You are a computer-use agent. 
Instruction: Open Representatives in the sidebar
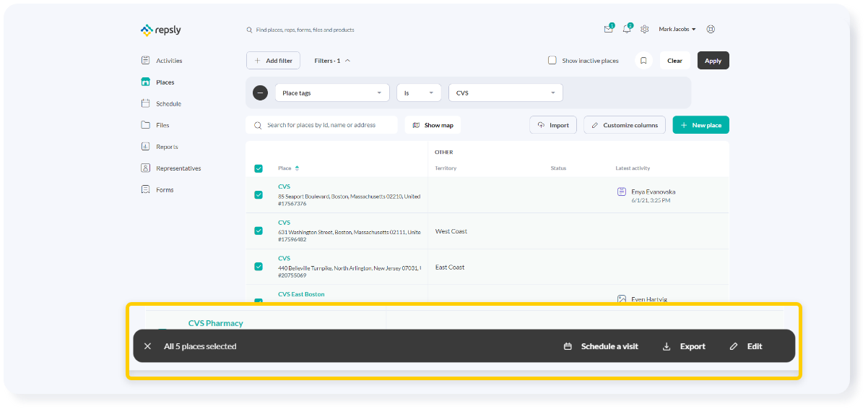[x=171, y=168]
